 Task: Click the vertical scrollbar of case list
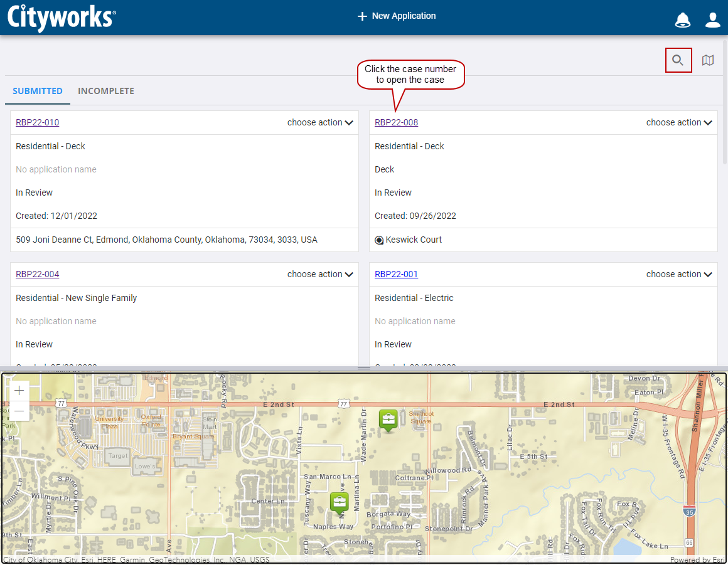(725, 102)
